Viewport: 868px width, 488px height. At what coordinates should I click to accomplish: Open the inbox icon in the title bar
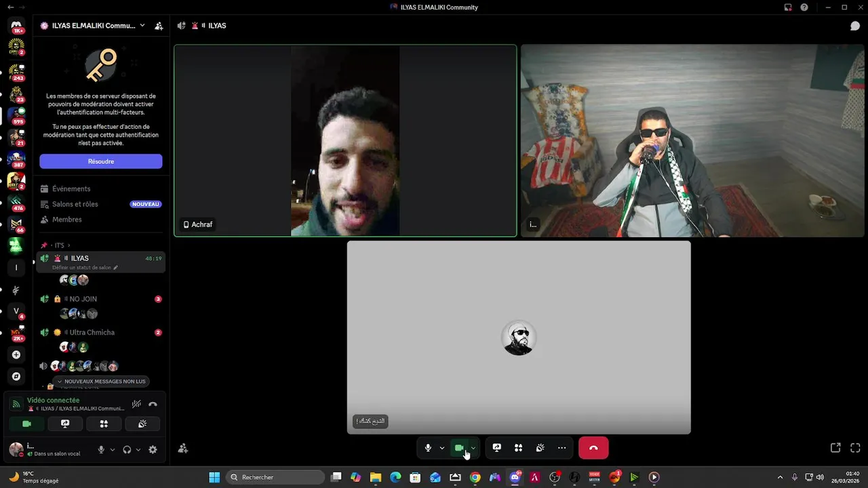788,7
